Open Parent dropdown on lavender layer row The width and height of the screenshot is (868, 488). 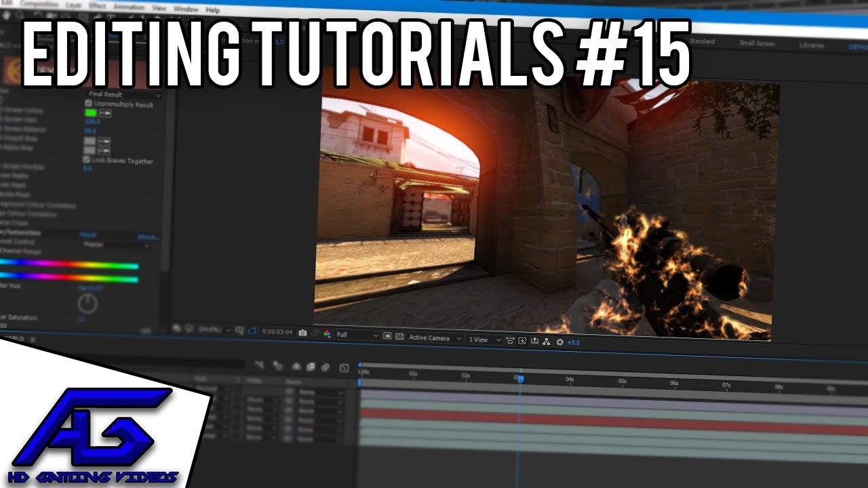coord(320,392)
